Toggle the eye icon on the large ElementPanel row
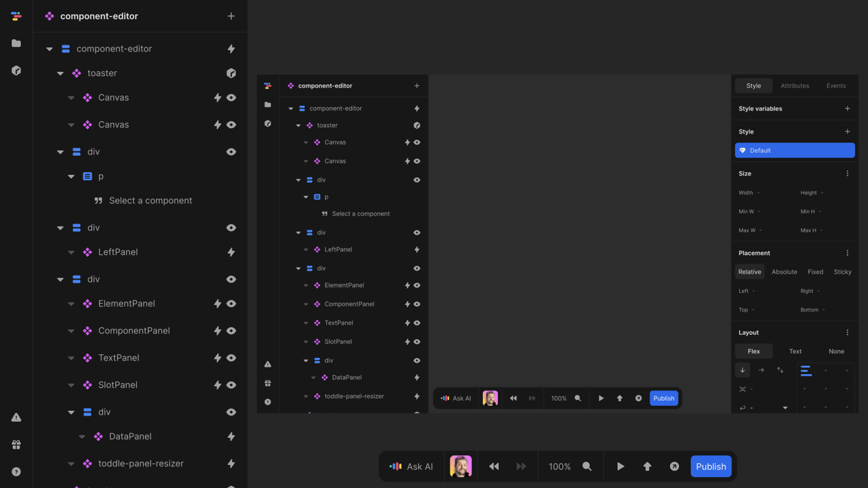The width and height of the screenshot is (868, 488). pyautogui.click(x=231, y=304)
